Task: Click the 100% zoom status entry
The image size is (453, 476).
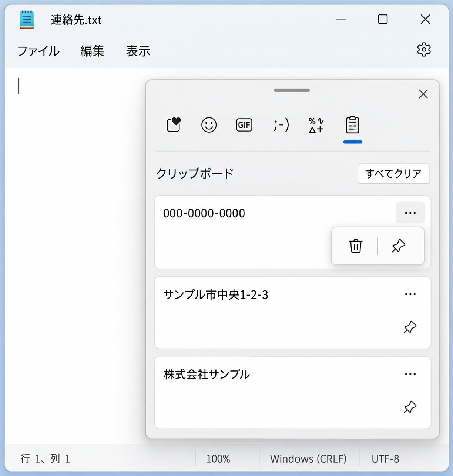Action: click(218, 459)
